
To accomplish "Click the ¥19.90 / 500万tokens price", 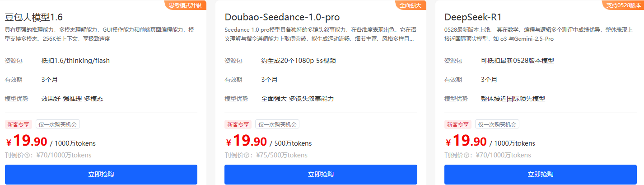I will coord(268,142).
